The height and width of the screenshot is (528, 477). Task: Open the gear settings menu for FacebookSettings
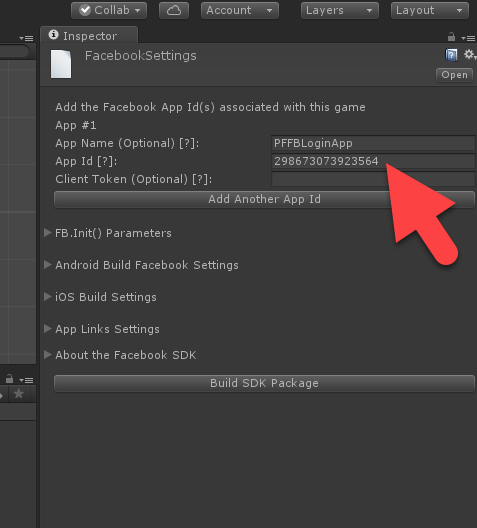pyautogui.click(x=470, y=54)
